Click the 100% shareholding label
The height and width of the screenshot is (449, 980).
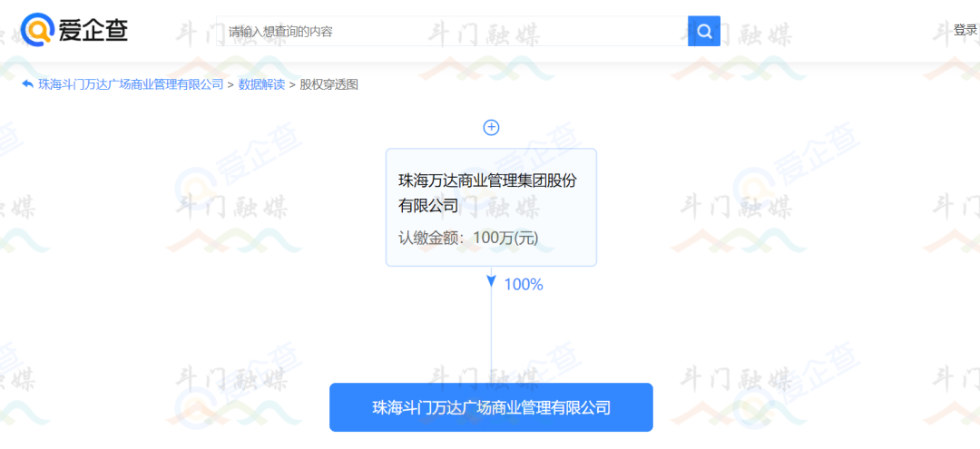point(524,285)
